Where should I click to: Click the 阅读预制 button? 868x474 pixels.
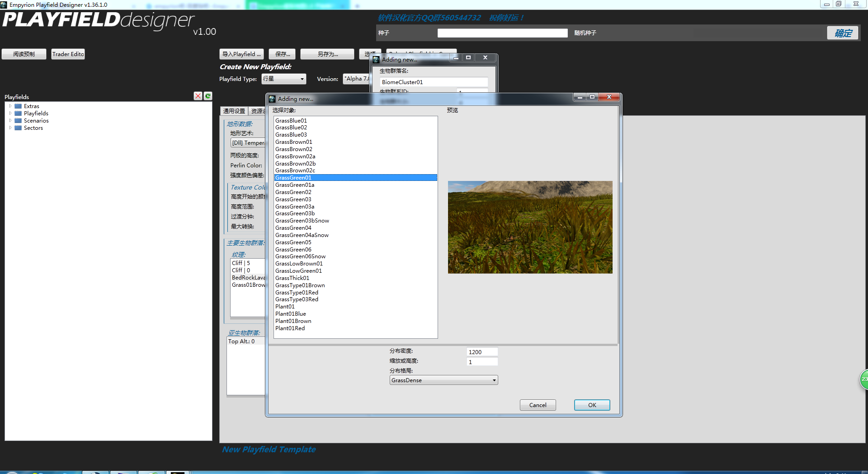pyautogui.click(x=24, y=54)
